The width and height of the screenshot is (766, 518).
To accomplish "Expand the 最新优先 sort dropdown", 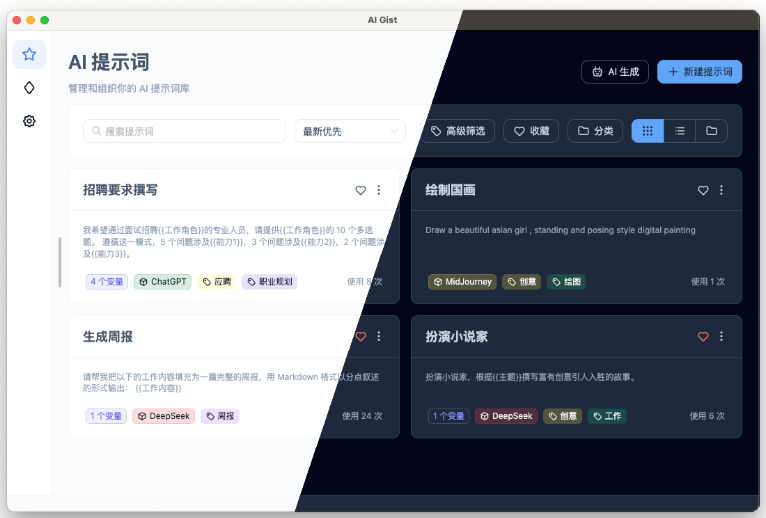I will tap(349, 131).
